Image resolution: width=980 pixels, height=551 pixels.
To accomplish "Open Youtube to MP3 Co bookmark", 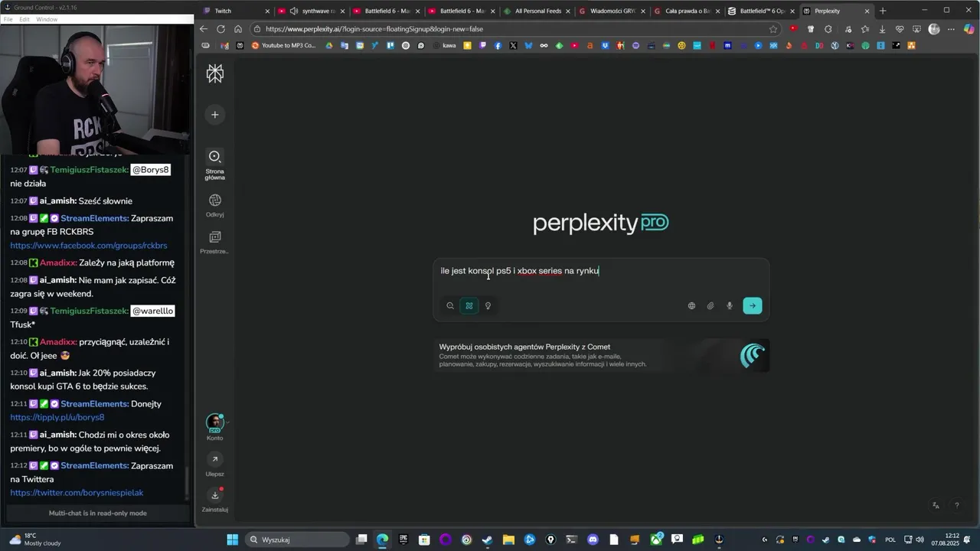I will point(283,45).
